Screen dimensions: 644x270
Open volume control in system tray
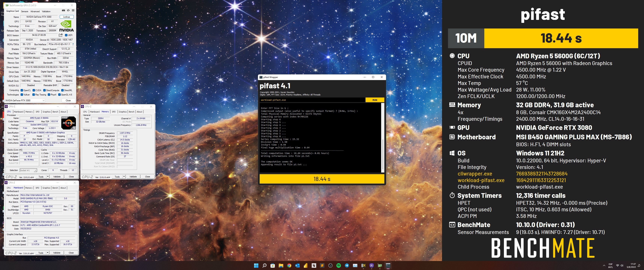(622, 265)
